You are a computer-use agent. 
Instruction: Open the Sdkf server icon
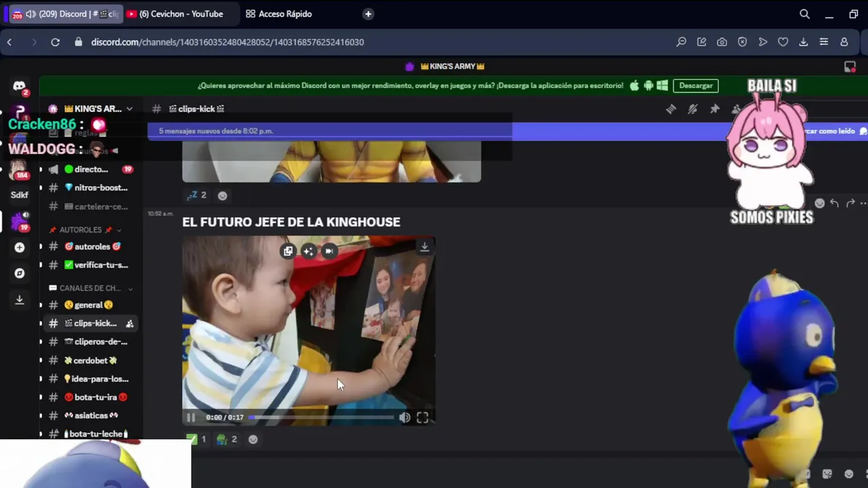[x=20, y=195]
